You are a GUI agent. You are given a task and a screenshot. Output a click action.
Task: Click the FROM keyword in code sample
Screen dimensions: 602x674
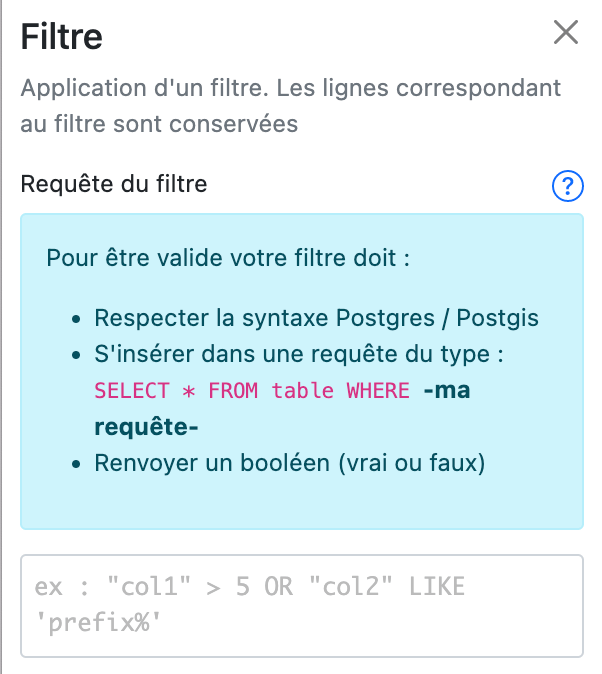(x=234, y=390)
